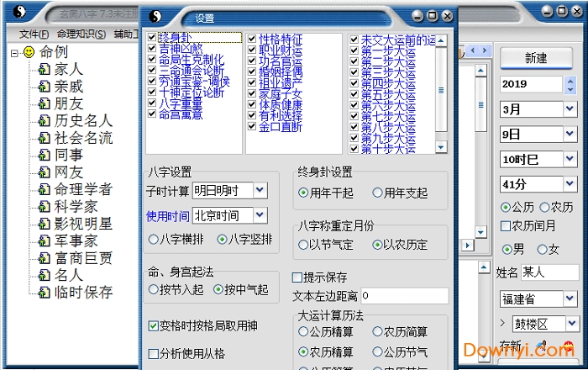The width and height of the screenshot is (588, 370).
Task: Open the 子时计算 dropdown
Action: point(260,190)
